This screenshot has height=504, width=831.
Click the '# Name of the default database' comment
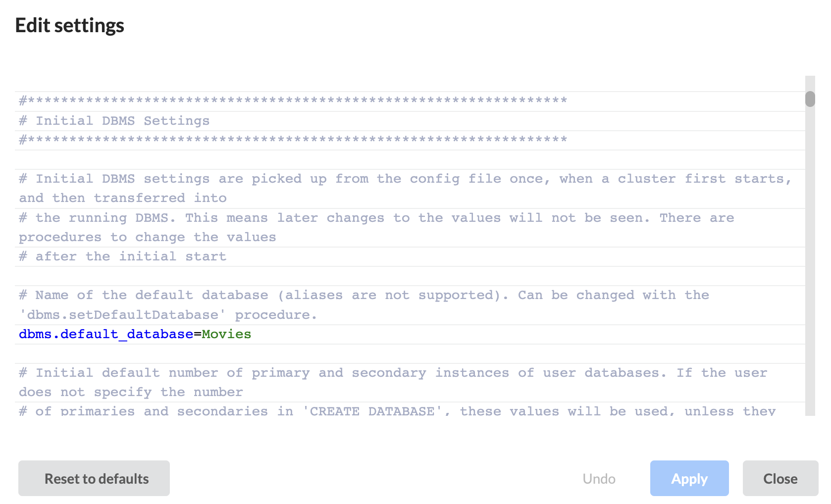(144, 295)
